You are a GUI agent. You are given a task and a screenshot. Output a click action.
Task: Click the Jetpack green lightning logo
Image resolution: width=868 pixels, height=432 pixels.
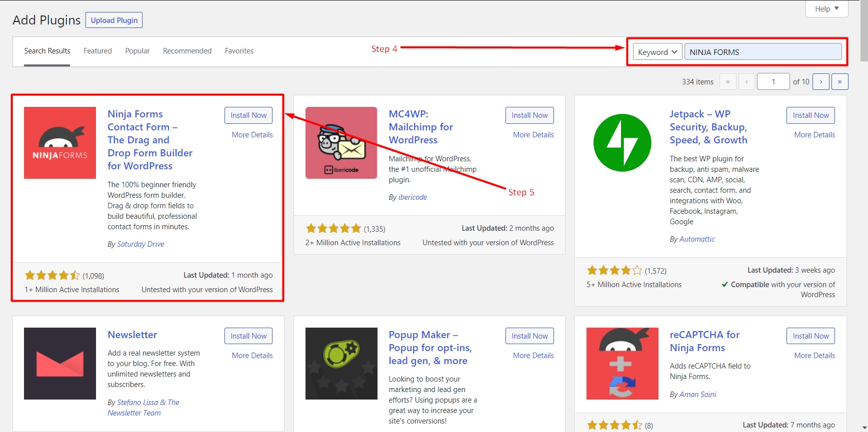click(x=622, y=143)
